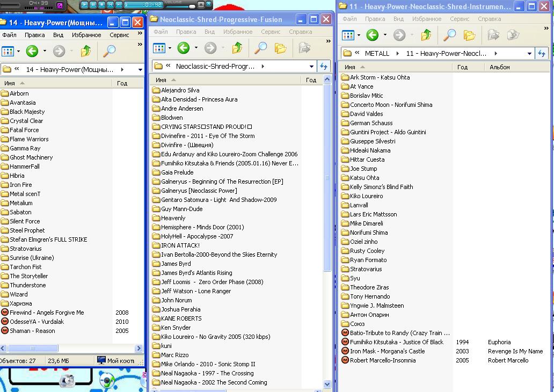
Task: Go back in the 11 - Heavy-Power-Neoclassic window
Action: pos(373,35)
